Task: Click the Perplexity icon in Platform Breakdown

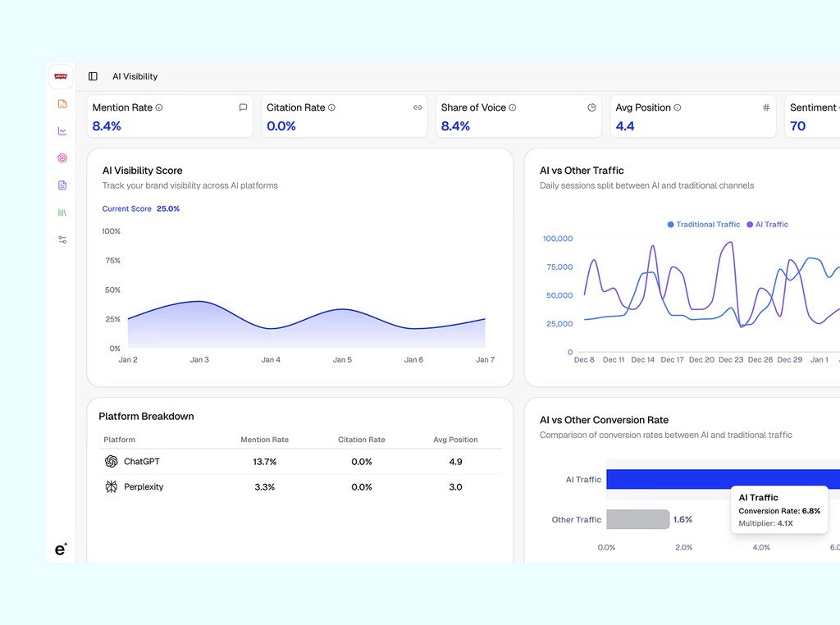Action: (x=112, y=486)
